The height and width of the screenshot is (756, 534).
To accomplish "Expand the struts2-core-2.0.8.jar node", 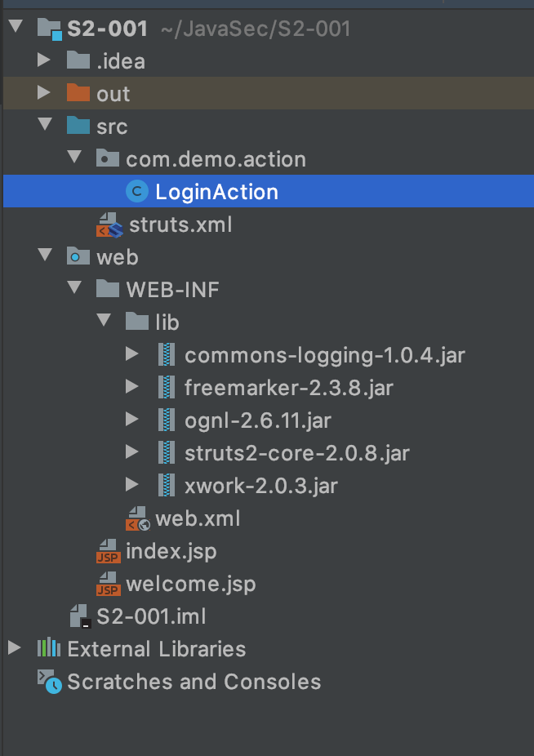I will coord(132,453).
